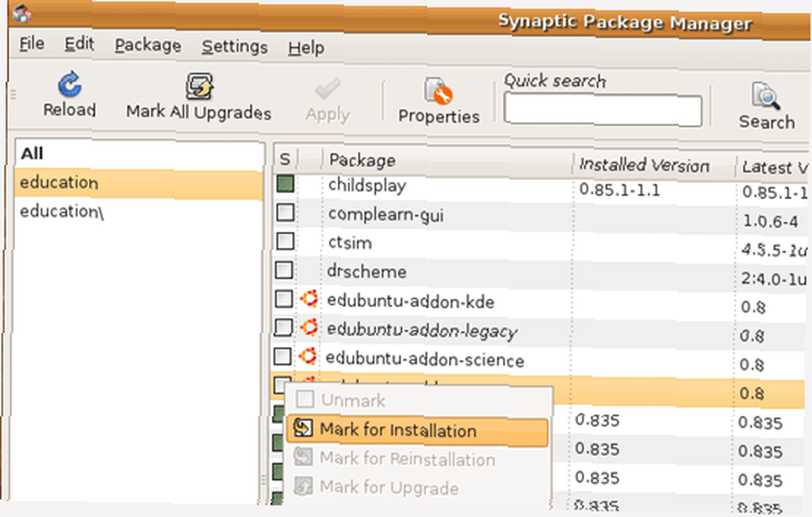Select the edubuntu-addon-kde package name

click(x=411, y=302)
